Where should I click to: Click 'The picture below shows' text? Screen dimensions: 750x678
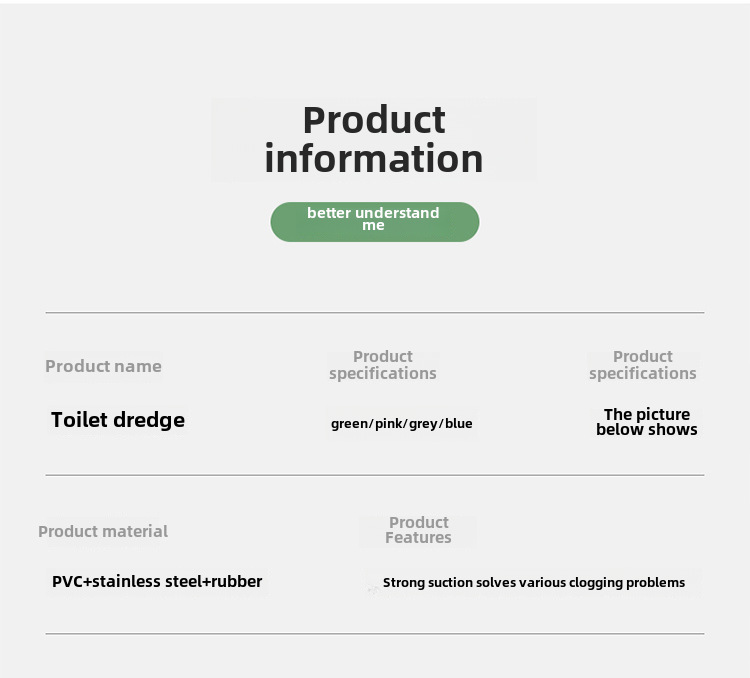(x=646, y=422)
